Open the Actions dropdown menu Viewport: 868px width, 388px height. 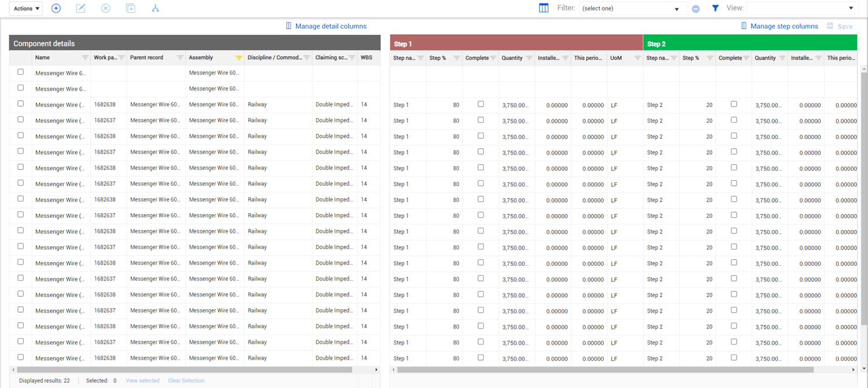[x=25, y=8]
